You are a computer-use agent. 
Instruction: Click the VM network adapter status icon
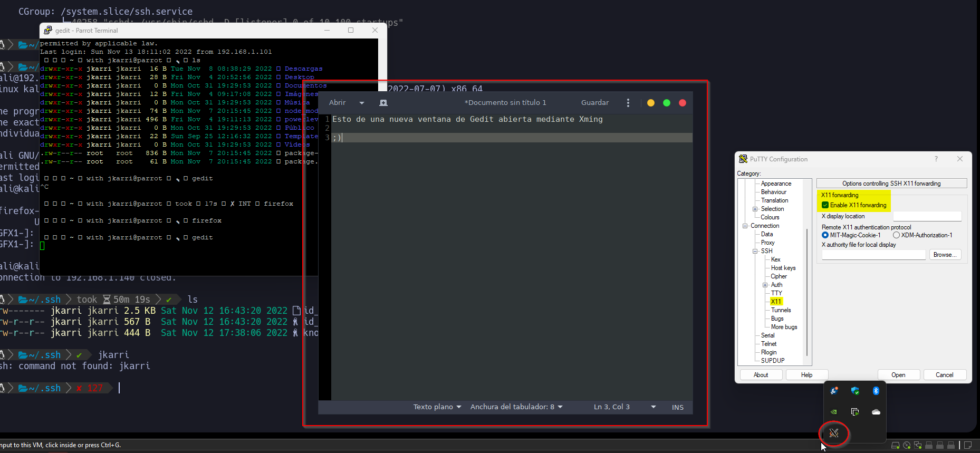[918, 446]
